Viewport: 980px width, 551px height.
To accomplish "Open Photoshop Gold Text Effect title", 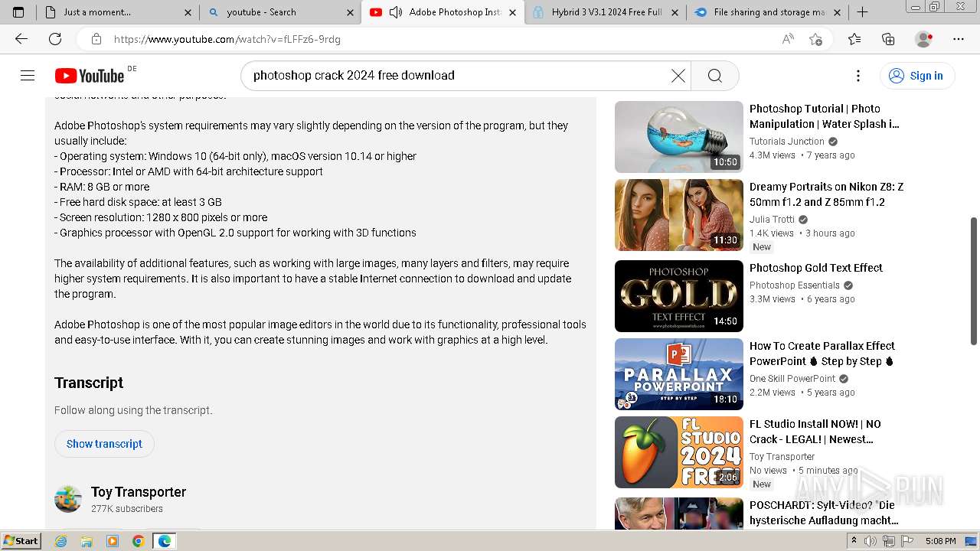I will click(816, 268).
